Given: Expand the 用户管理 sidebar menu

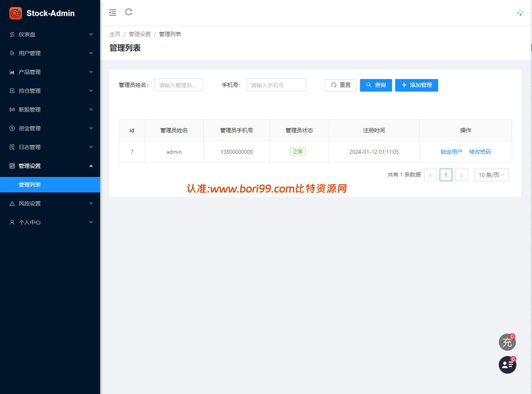Looking at the screenshot, I should (50, 53).
